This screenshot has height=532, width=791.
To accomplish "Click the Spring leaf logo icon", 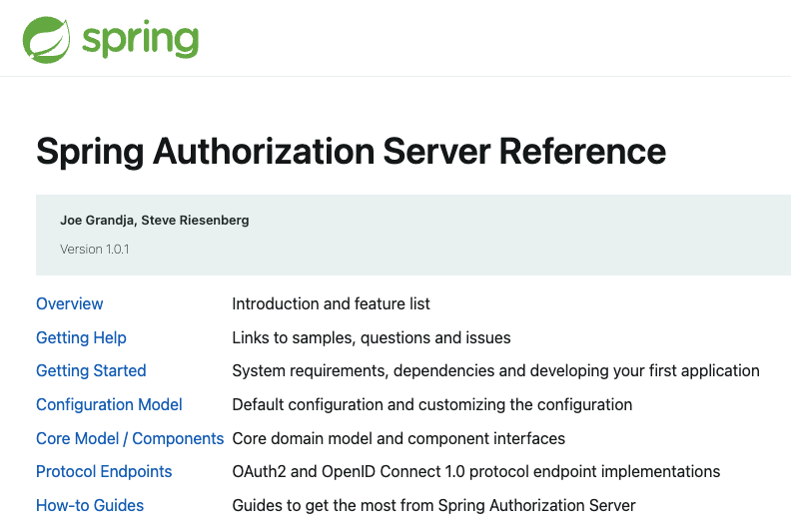I will click(x=46, y=40).
